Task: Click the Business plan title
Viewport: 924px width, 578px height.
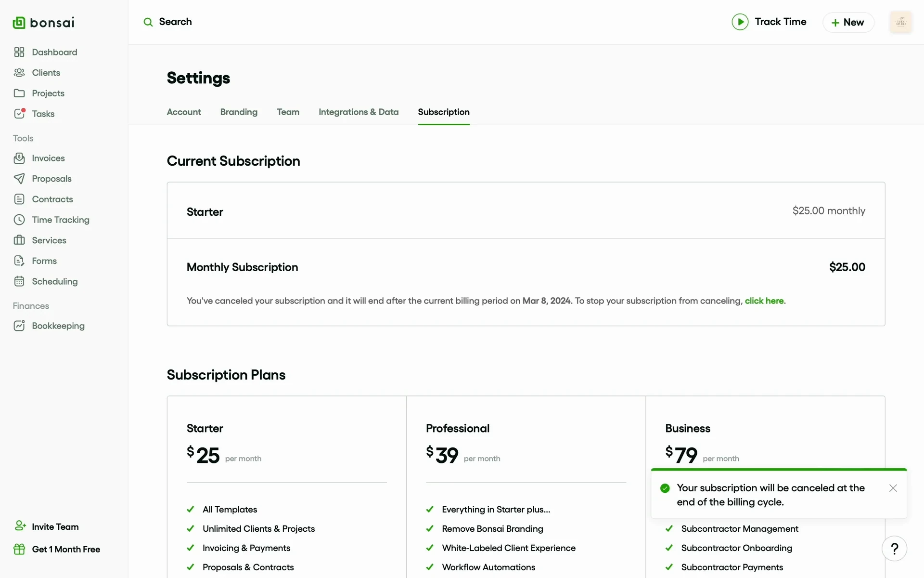Action: pos(687,428)
